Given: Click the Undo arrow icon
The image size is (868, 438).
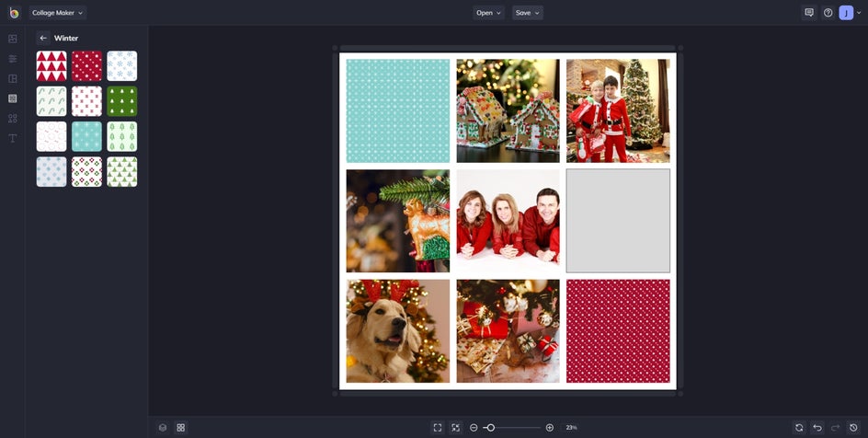Looking at the screenshot, I should pos(817,428).
